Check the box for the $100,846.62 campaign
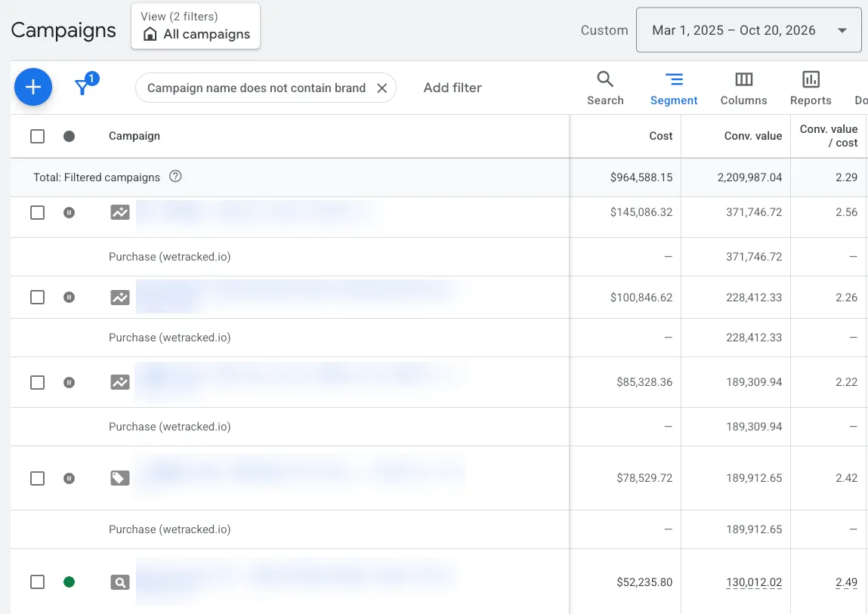The height and width of the screenshot is (614, 868). click(x=37, y=298)
